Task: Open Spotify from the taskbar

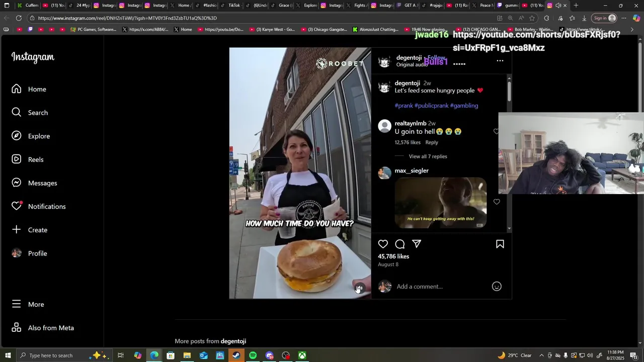Action: [x=253, y=355]
